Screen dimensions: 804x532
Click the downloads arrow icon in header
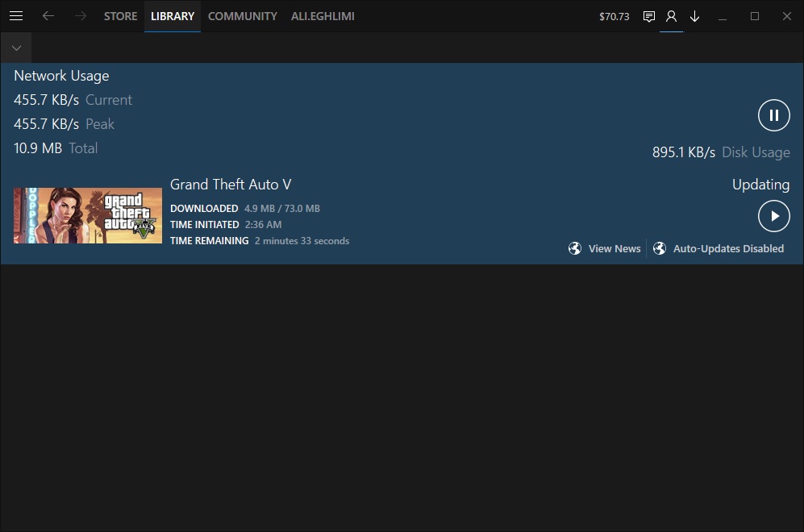694,16
